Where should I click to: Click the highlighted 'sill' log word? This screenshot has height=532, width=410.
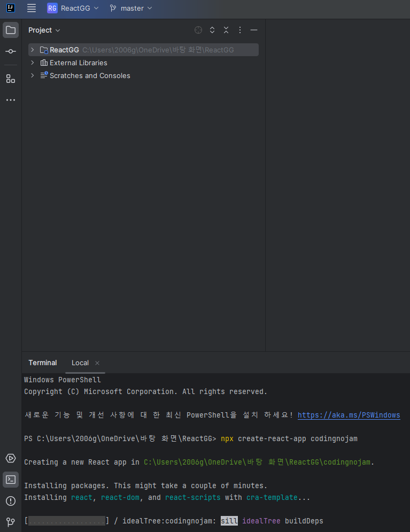click(x=229, y=521)
